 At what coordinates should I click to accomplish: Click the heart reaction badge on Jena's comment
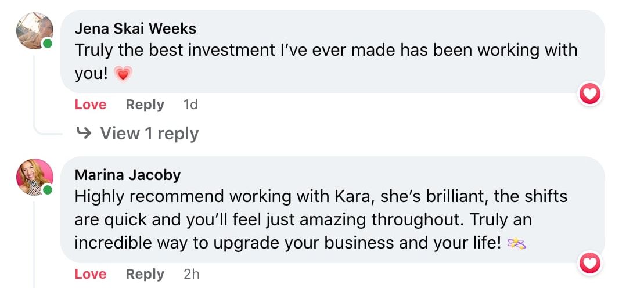coord(590,93)
